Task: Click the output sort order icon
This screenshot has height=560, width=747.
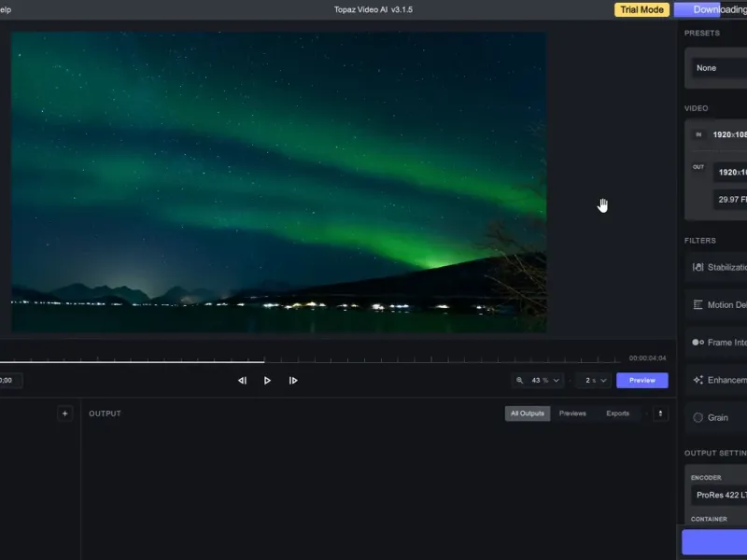Action: 660,413
